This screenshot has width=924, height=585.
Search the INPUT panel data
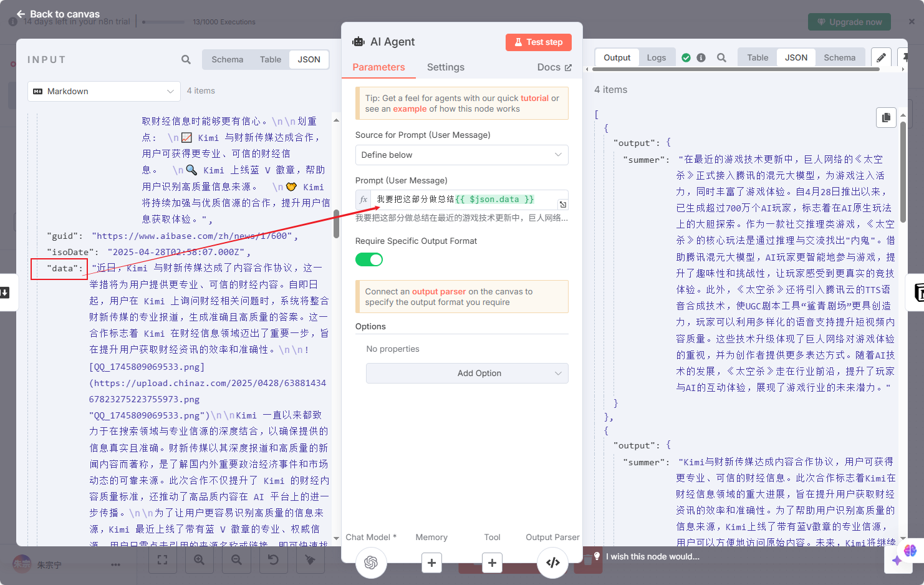point(186,60)
